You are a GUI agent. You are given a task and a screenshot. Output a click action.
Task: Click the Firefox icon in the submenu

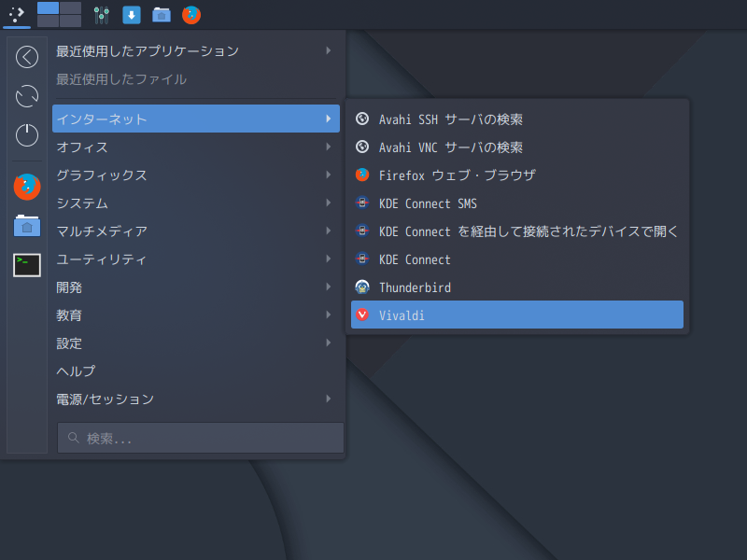(x=362, y=175)
